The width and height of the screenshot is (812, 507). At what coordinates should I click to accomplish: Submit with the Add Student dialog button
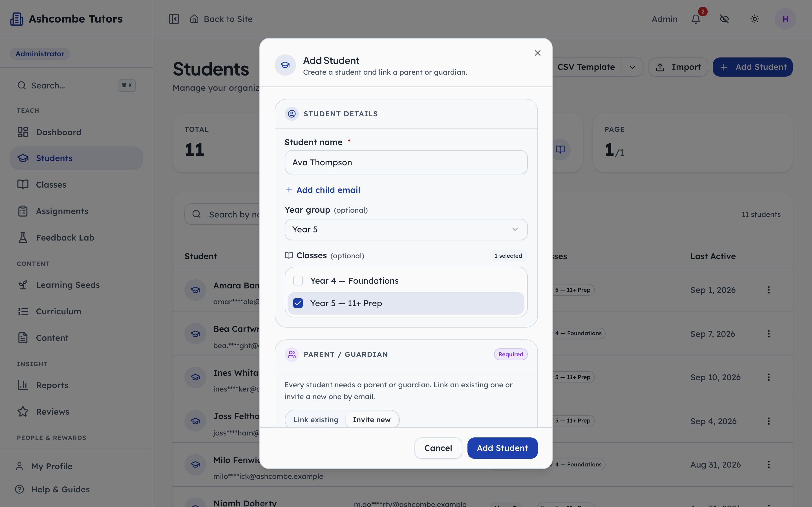point(502,448)
